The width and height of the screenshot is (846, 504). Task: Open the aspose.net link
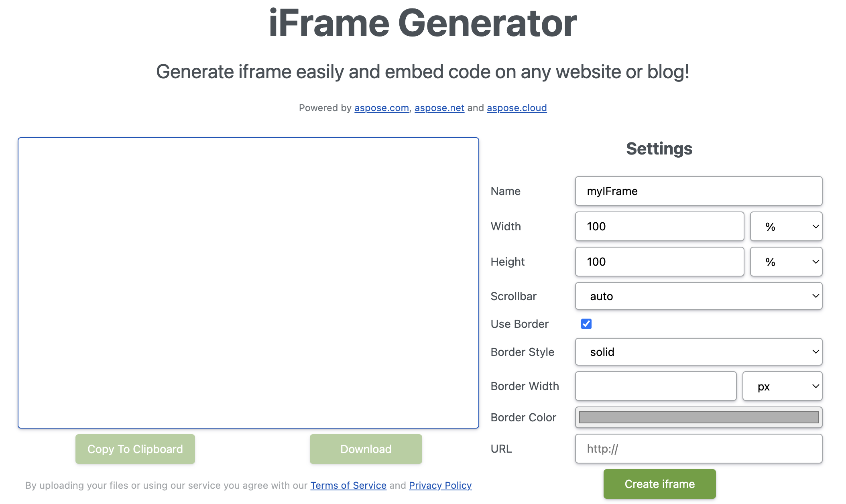(x=439, y=108)
